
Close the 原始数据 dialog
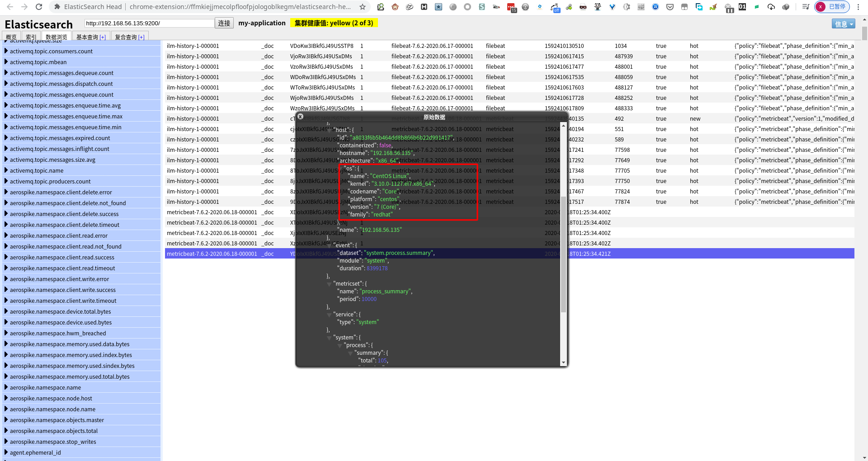pos(301,117)
